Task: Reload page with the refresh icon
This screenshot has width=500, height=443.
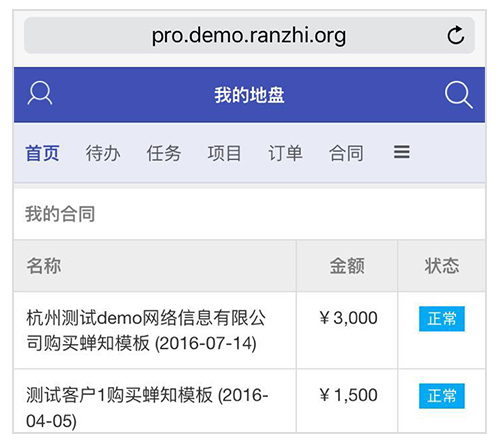Action: [x=455, y=35]
